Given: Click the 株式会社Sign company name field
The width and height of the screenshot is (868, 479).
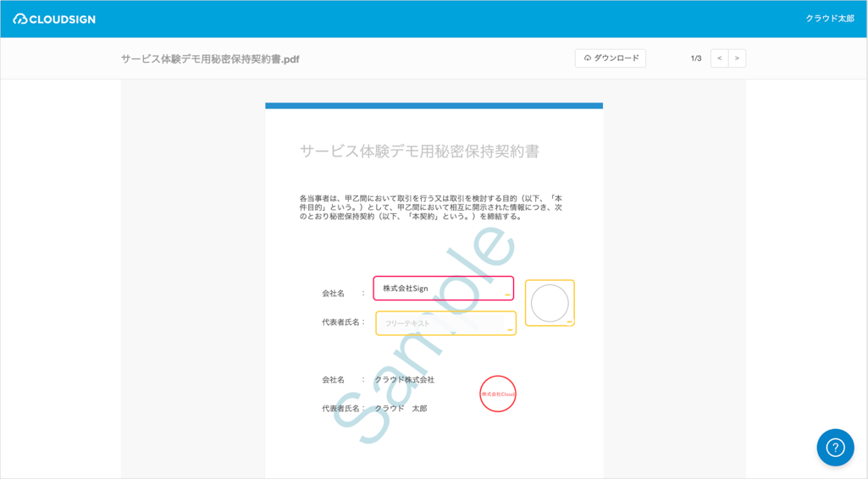Looking at the screenshot, I should [444, 289].
